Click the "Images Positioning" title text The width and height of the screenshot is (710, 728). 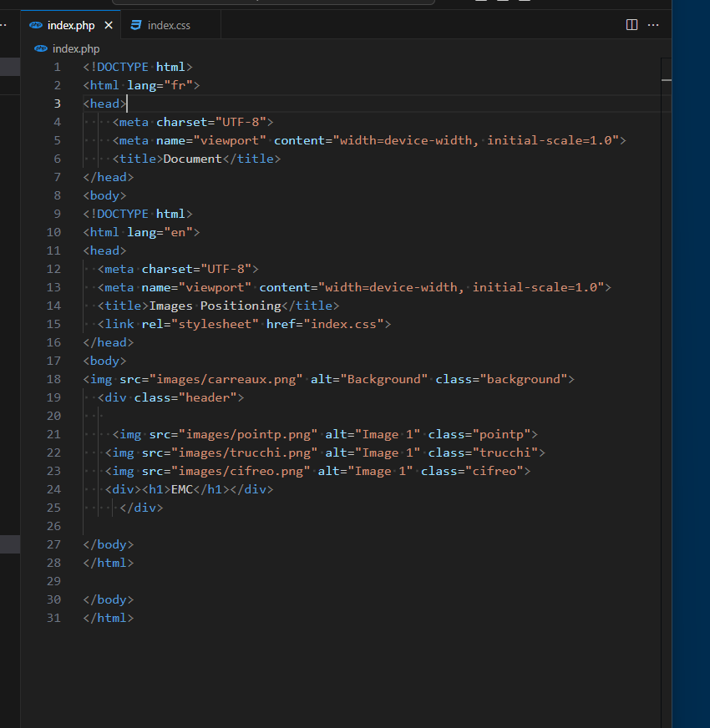[215, 306]
